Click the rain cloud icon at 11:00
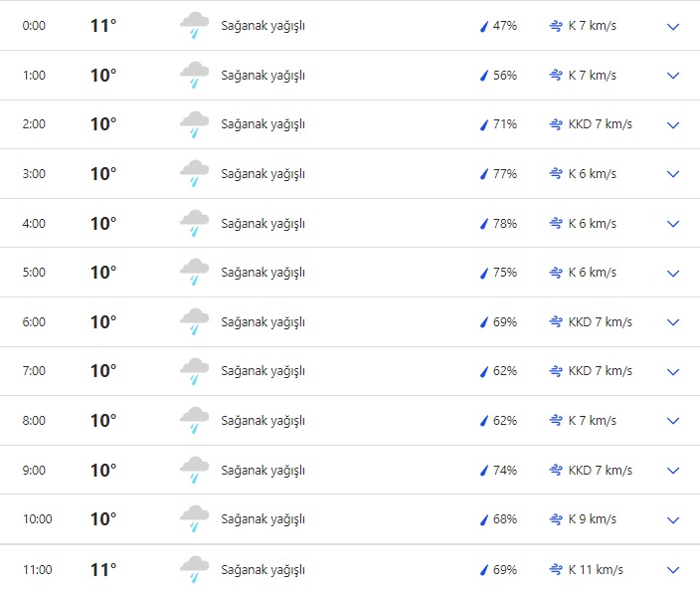The width and height of the screenshot is (700, 594). (194, 570)
